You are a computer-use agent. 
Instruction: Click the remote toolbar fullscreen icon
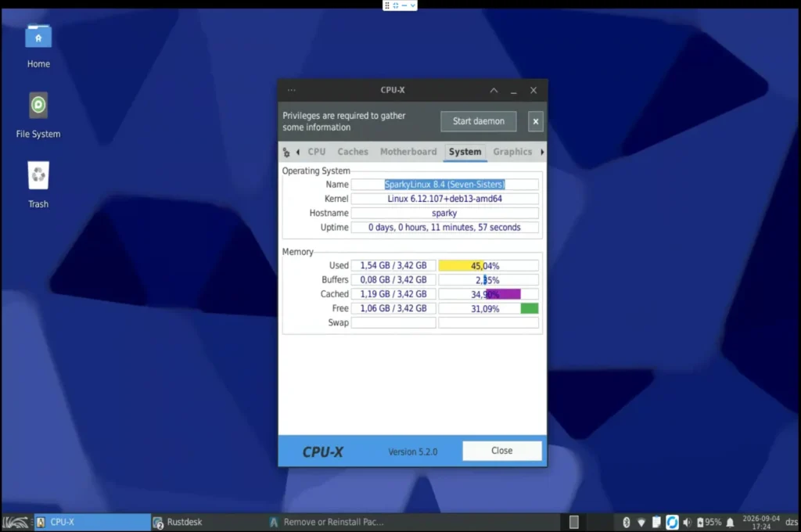(395, 5)
